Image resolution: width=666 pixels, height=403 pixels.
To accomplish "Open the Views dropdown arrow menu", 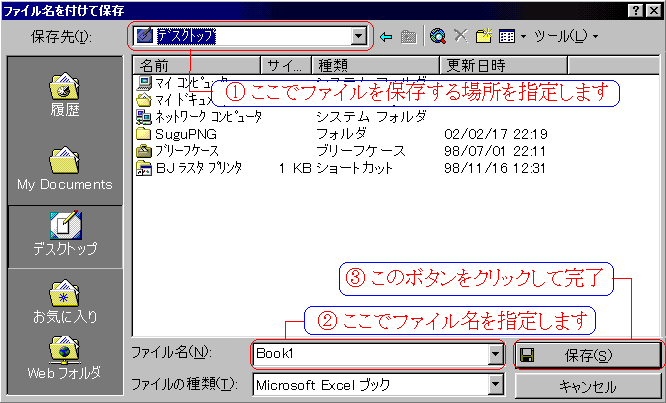I will point(523,37).
